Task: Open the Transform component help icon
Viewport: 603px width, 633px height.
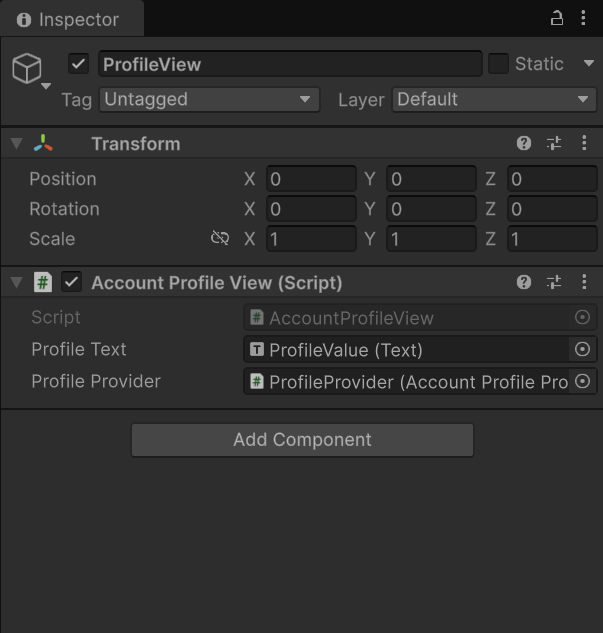Action: pos(524,143)
